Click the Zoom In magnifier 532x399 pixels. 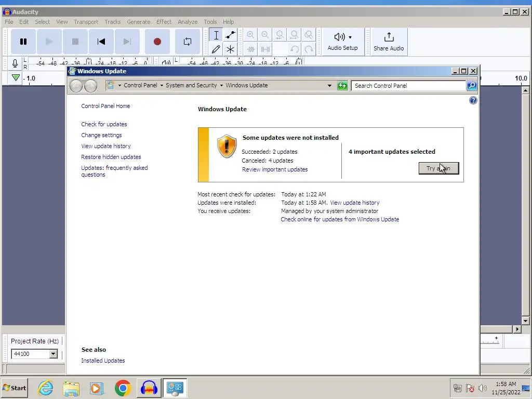250,35
